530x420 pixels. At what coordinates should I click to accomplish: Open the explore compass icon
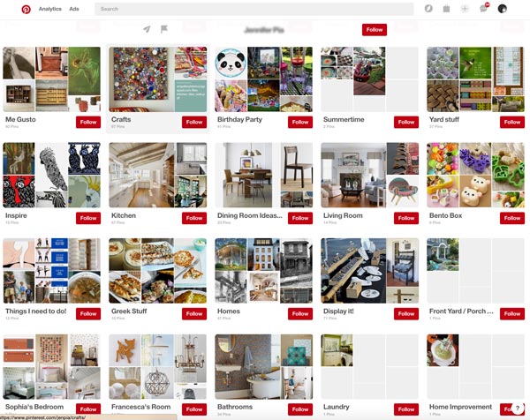click(428, 9)
